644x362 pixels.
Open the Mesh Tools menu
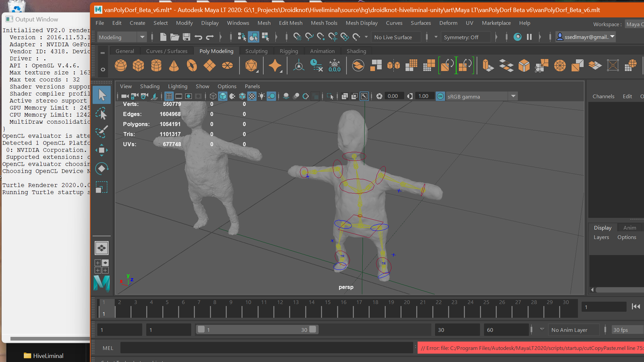[x=324, y=23]
